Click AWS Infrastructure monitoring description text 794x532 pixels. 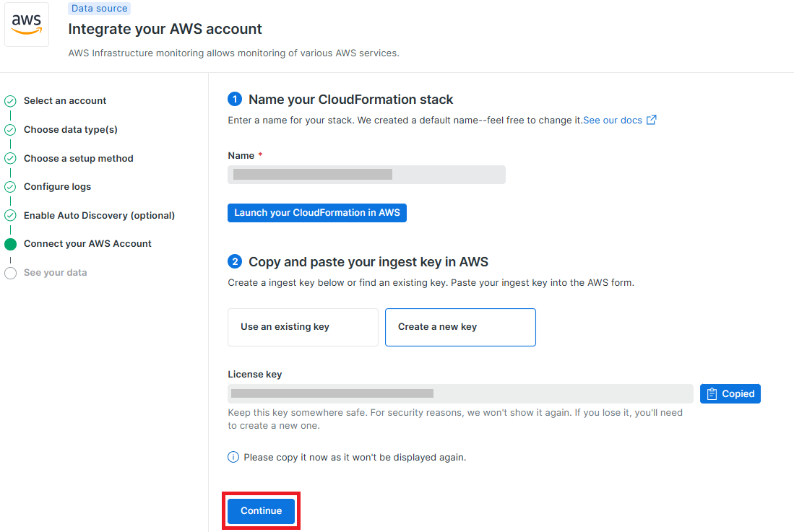(x=233, y=53)
